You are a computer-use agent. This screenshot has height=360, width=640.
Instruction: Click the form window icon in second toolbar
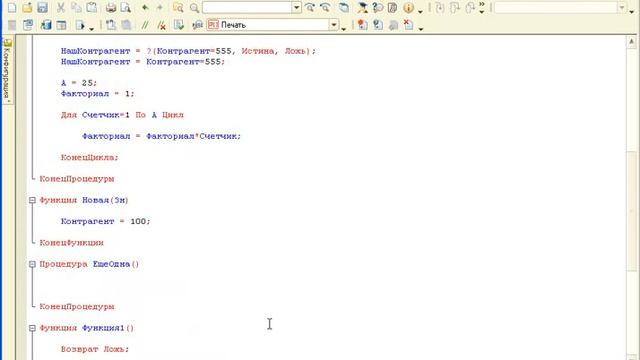pos(61,25)
